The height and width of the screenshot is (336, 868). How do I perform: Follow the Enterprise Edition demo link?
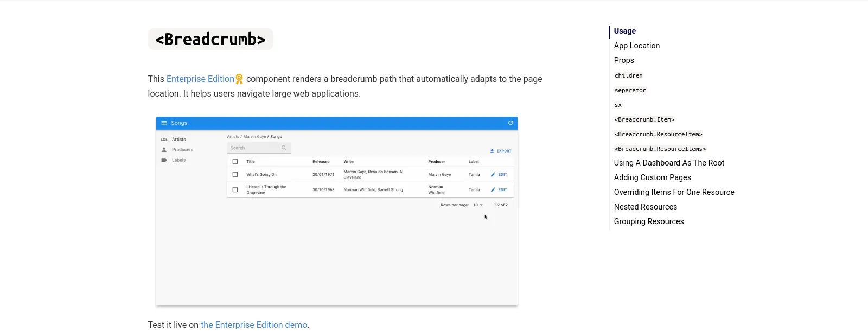[x=254, y=325]
